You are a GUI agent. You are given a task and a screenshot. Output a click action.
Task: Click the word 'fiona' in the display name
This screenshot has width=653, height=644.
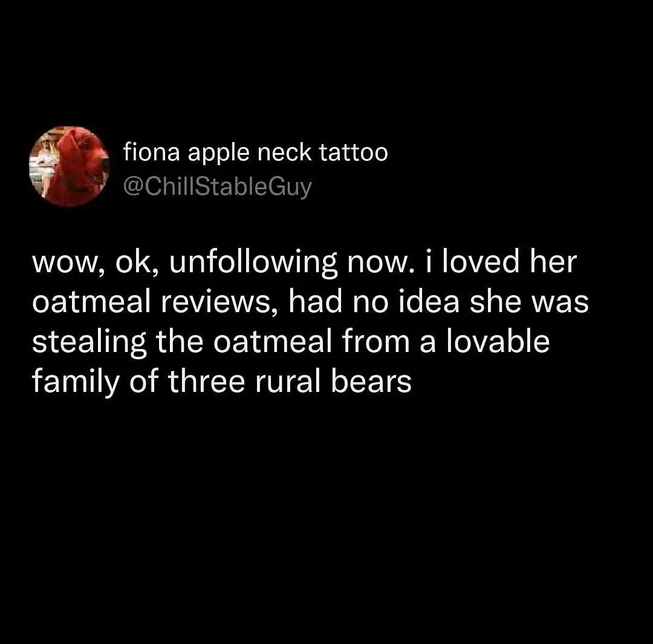(x=152, y=152)
